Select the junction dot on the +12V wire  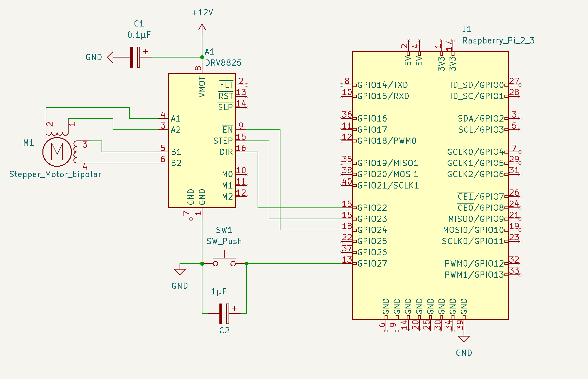point(202,57)
